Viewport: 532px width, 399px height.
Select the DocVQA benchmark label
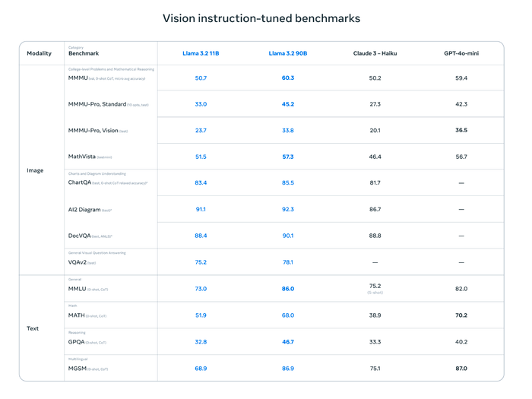click(x=79, y=236)
